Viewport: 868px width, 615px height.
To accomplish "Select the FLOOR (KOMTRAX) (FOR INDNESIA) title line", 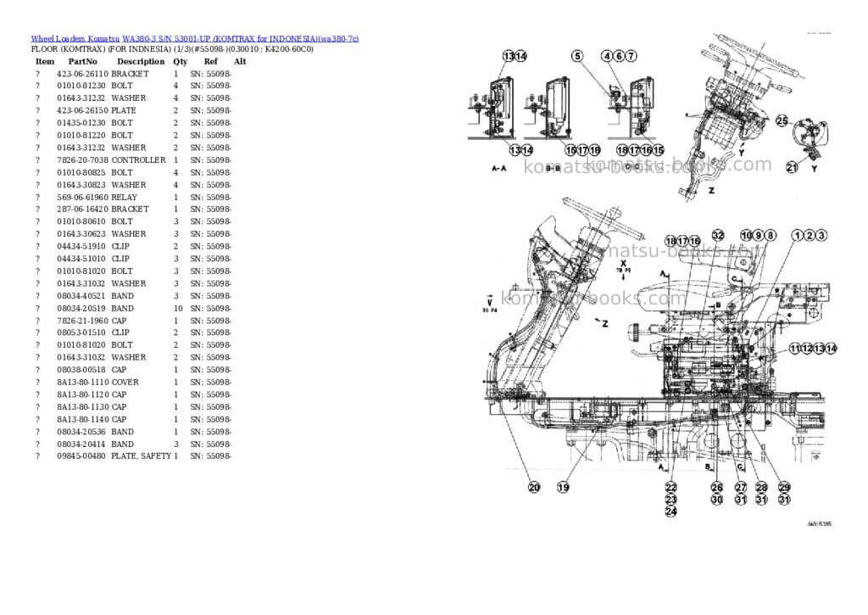I will click(172, 49).
